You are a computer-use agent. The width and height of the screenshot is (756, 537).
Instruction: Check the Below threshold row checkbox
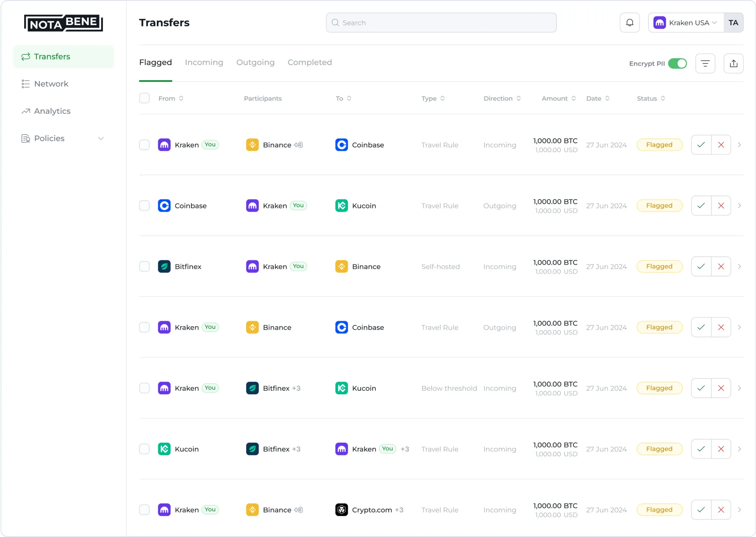point(145,388)
